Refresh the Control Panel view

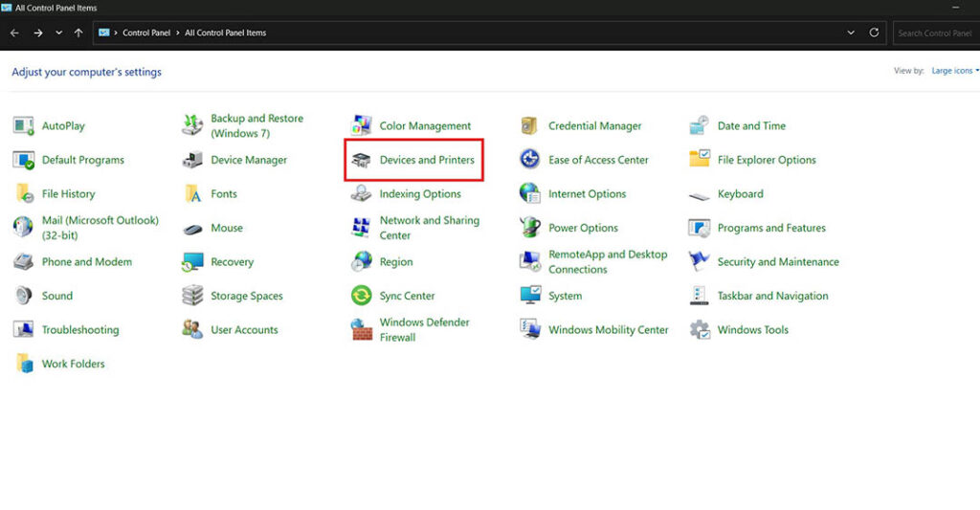(x=874, y=33)
